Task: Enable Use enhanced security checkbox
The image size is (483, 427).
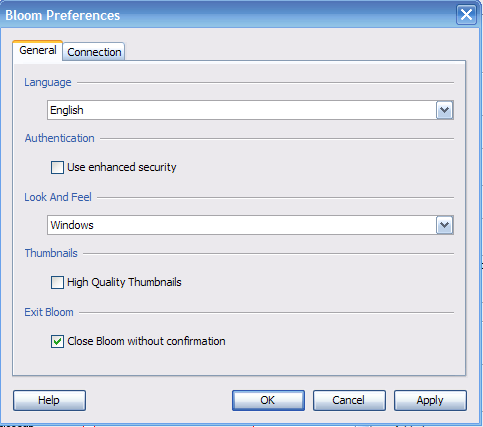Action: [x=57, y=167]
